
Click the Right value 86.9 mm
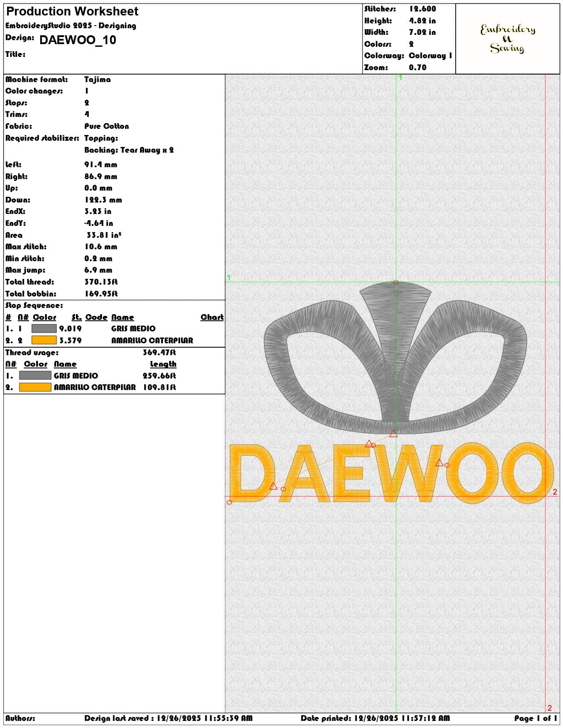click(x=101, y=176)
